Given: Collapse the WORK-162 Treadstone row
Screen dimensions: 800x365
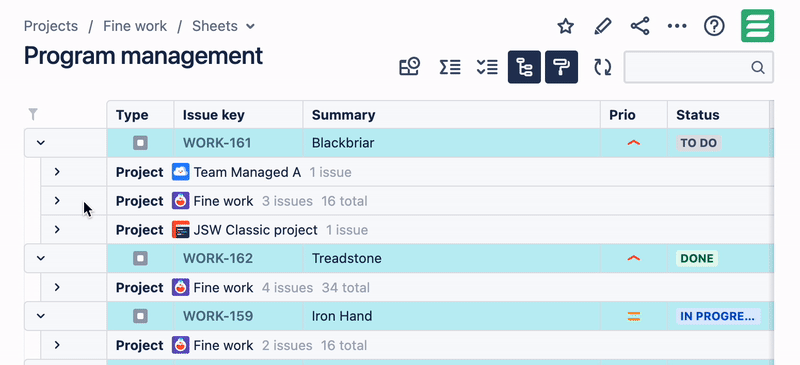Looking at the screenshot, I should tap(41, 258).
